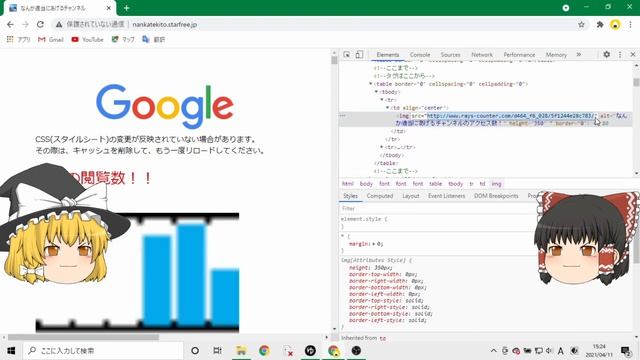Open DevTools three-dot customize menu
This screenshot has width=640, height=360.
tap(620, 54)
